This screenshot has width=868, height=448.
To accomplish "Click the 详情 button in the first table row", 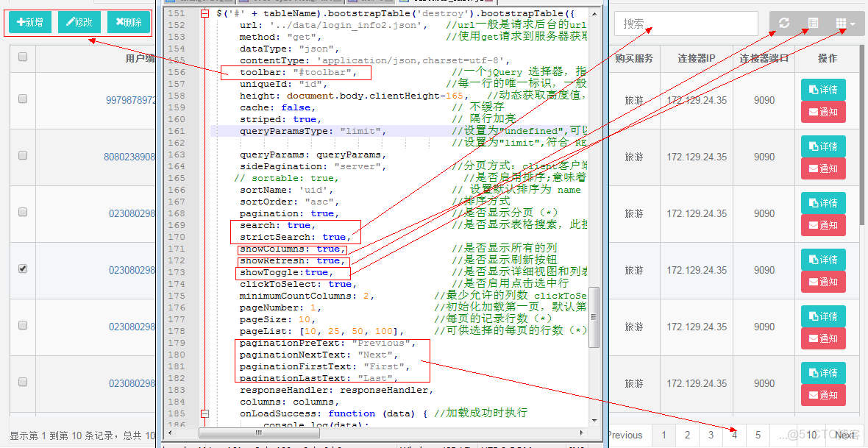I will pos(823,90).
